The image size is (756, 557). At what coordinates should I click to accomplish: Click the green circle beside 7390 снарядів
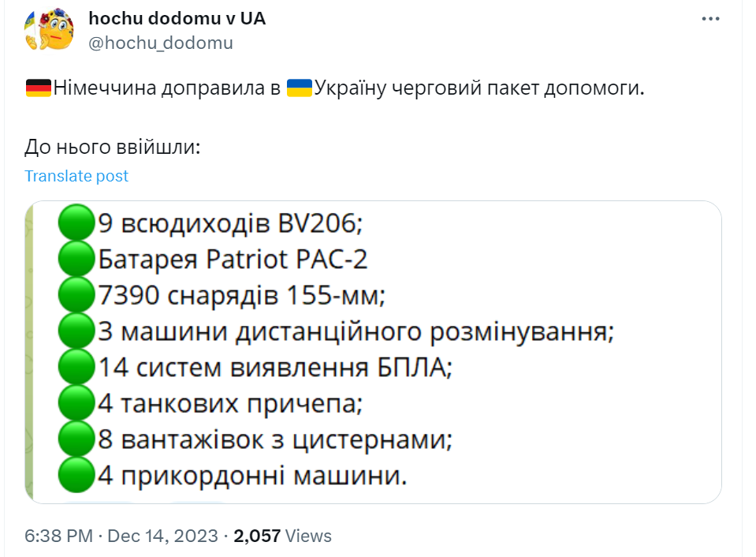click(76, 296)
